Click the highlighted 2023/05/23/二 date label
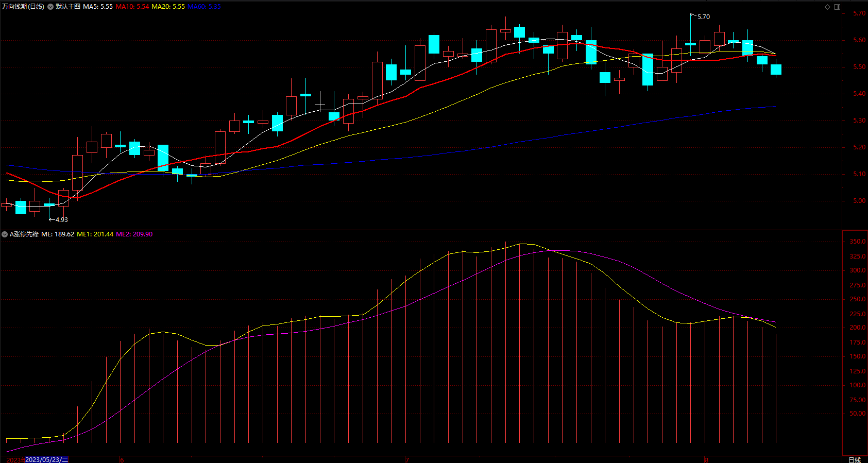Image resolution: width=868 pixels, height=463 pixels. [46, 459]
